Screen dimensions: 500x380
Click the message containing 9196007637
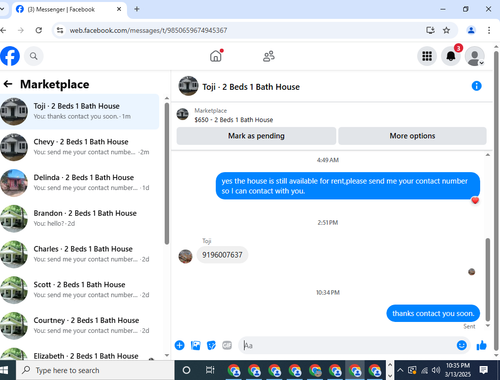point(222,255)
